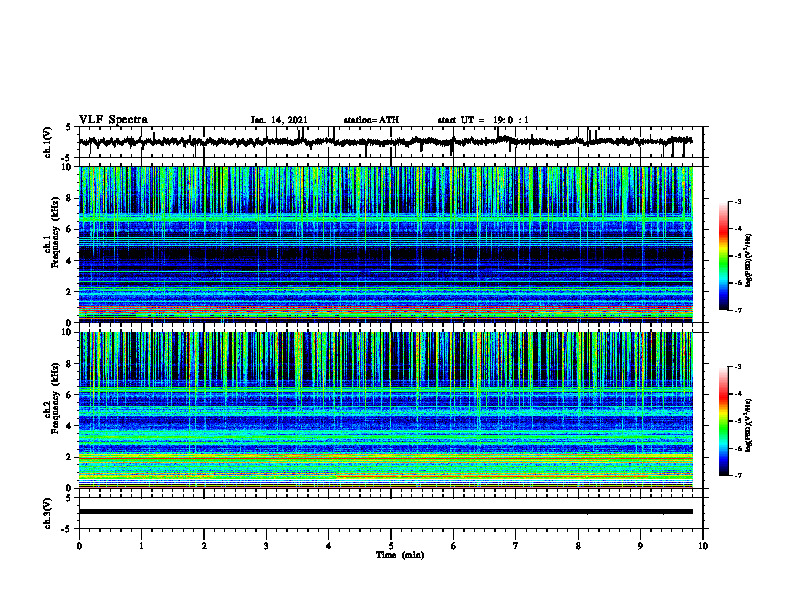Click the "VLF Spectra" plot title

(x=114, y=120)
